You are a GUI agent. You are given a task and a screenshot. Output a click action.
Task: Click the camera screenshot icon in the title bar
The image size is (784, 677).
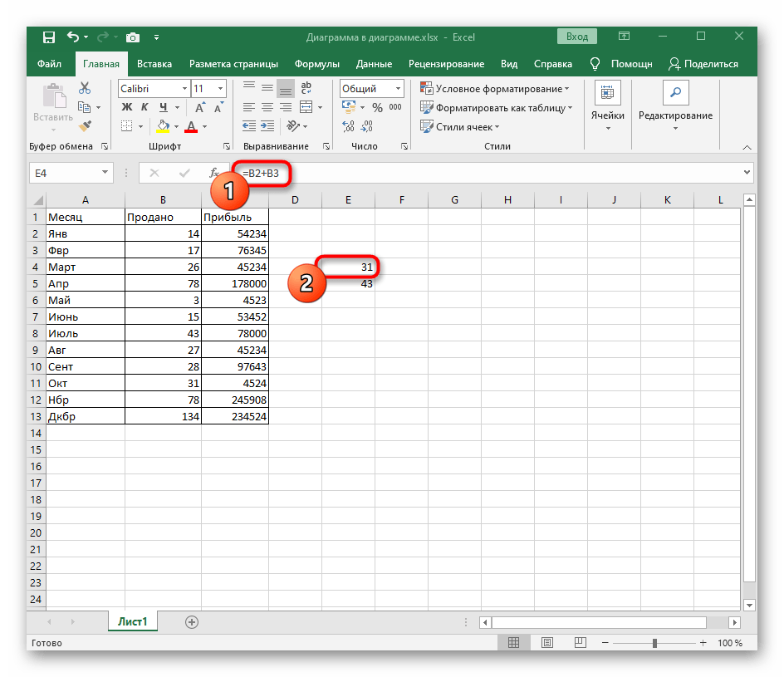click(133, 37)
